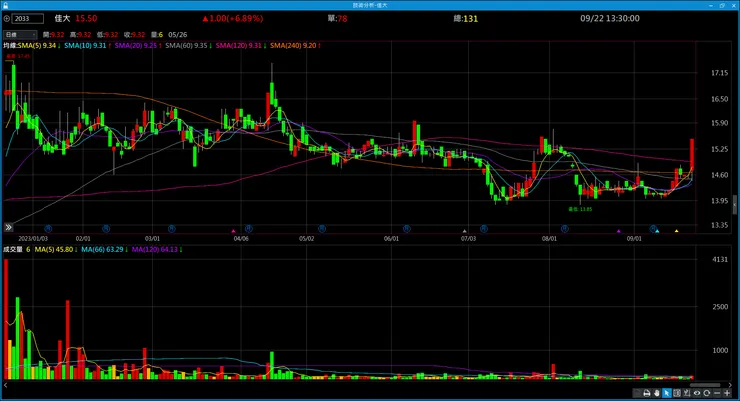Click the SMA(240) 9.20 indicator label
Screen dimensions: 740x401
295,46
